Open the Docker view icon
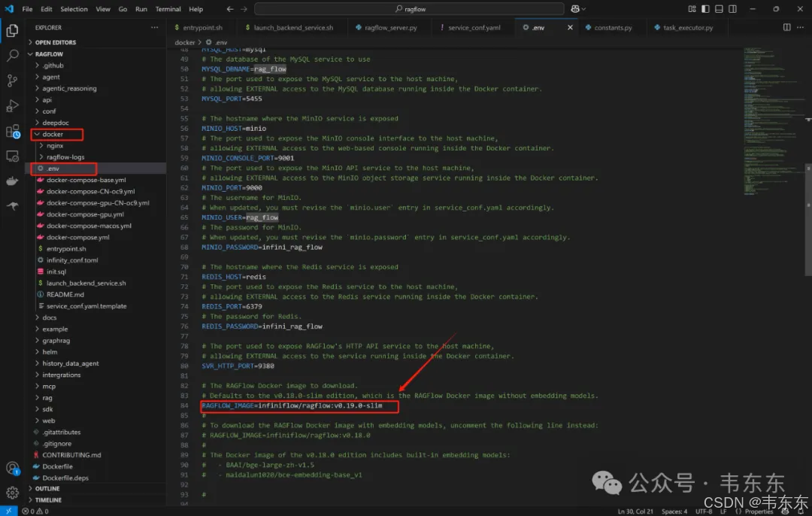The width and height of the screenshot is (812, 516). click(13, 181)
